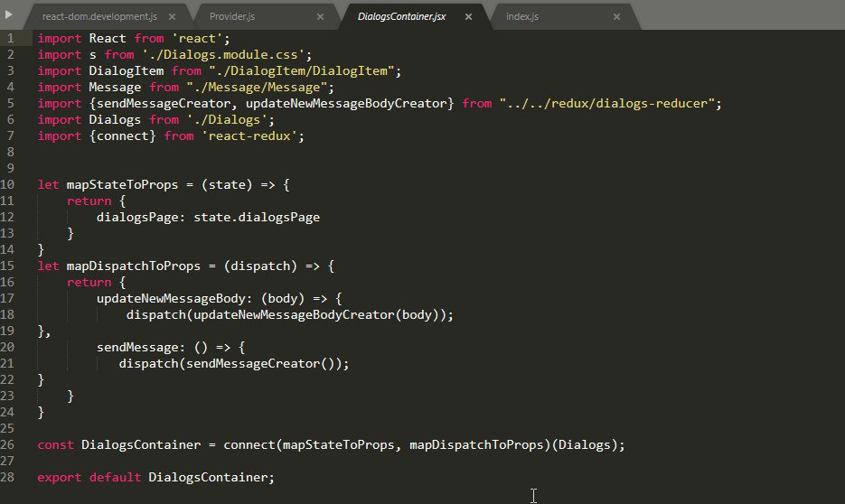Place cursor on 'react' string in line 1
Viewport: 845px width, 504px height.
click(x=197, y=38)
